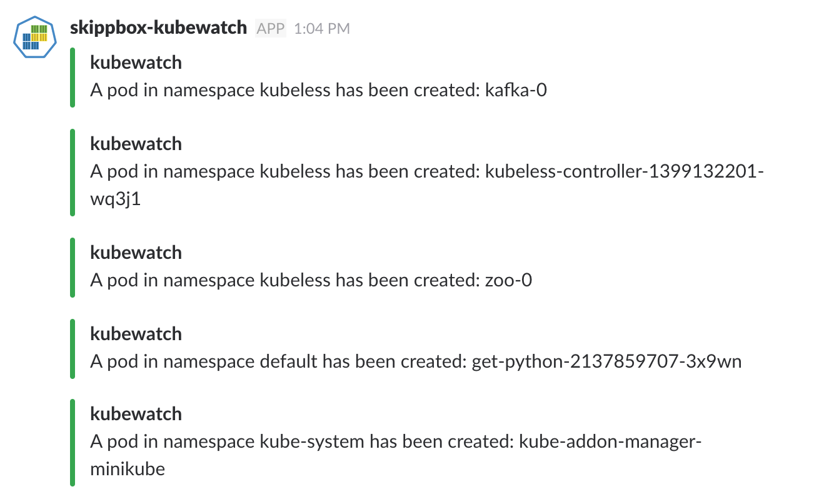Select the kubewatch title on the kafka-0 attachment

136,62
